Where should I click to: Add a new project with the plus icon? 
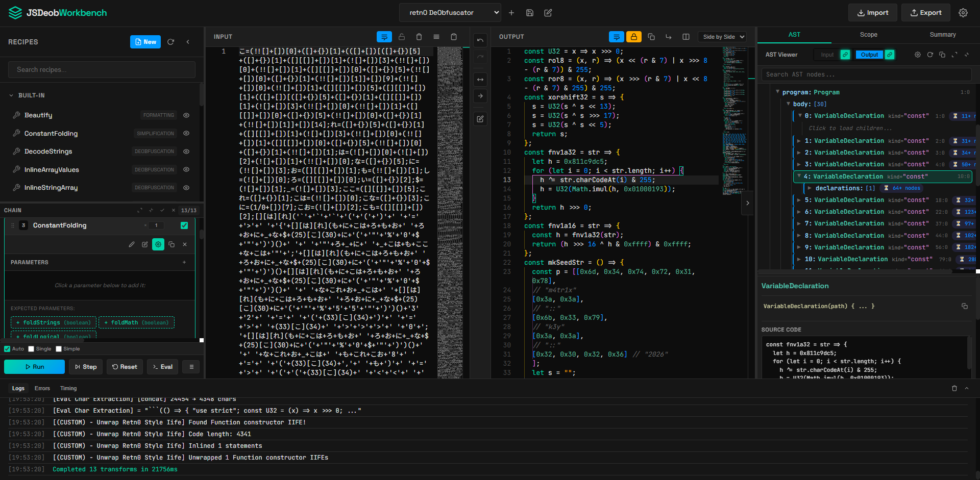[511, 13]
